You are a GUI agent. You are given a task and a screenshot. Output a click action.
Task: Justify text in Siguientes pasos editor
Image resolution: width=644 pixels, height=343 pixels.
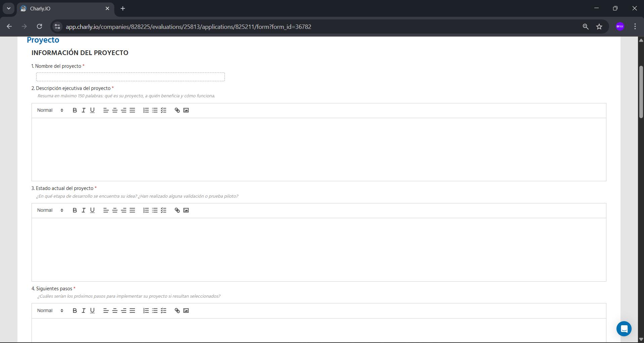pos(133,310)
